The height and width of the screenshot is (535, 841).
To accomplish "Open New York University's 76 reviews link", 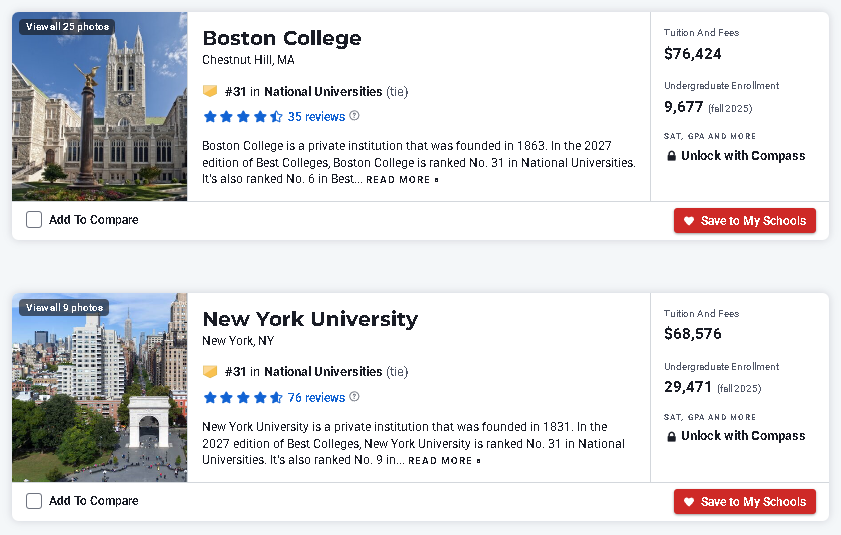I will pos(316,398).
